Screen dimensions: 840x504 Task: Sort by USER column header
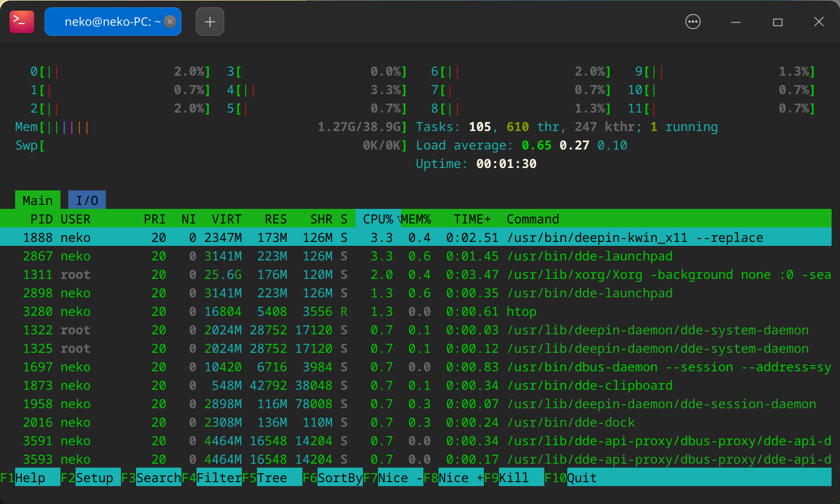coord(76,219)
